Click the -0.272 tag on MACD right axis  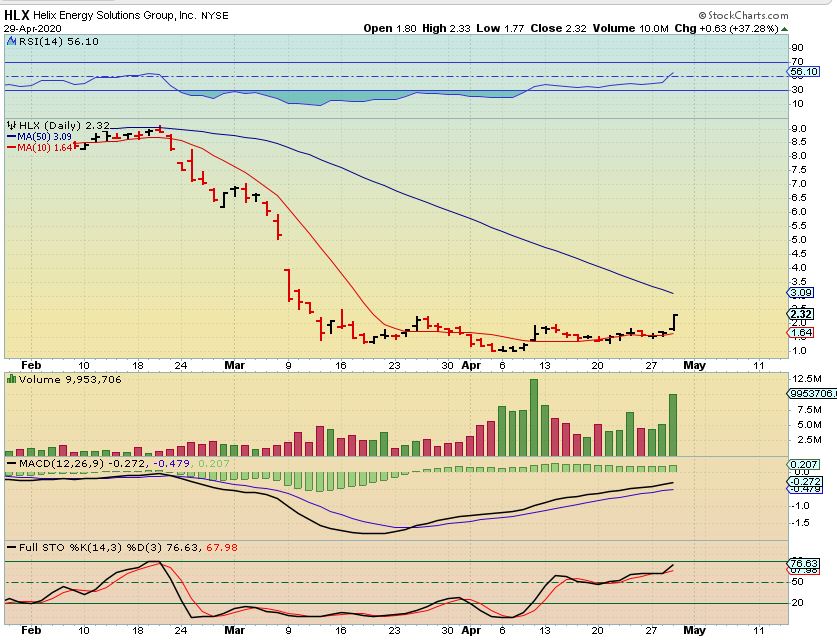click(x=804, y=481)
